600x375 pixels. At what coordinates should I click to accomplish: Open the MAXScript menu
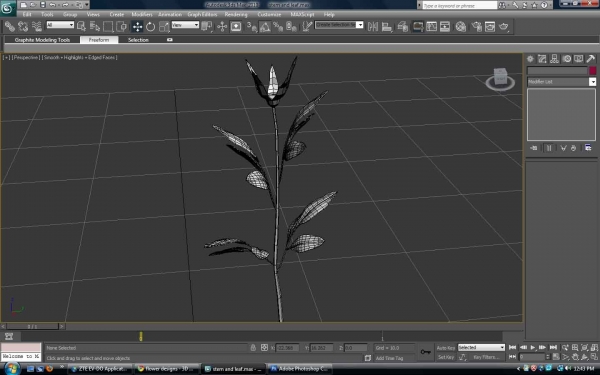point(302,15)
